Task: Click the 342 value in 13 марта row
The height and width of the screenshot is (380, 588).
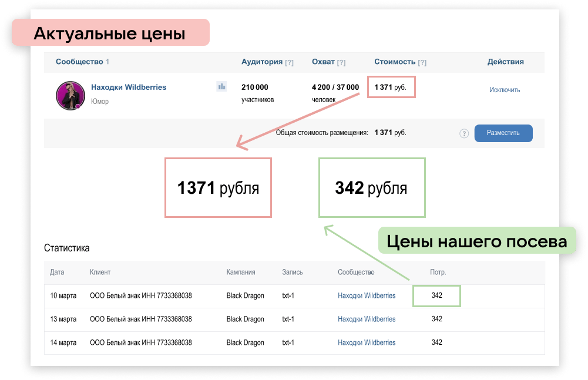Action: pos(437,319)
